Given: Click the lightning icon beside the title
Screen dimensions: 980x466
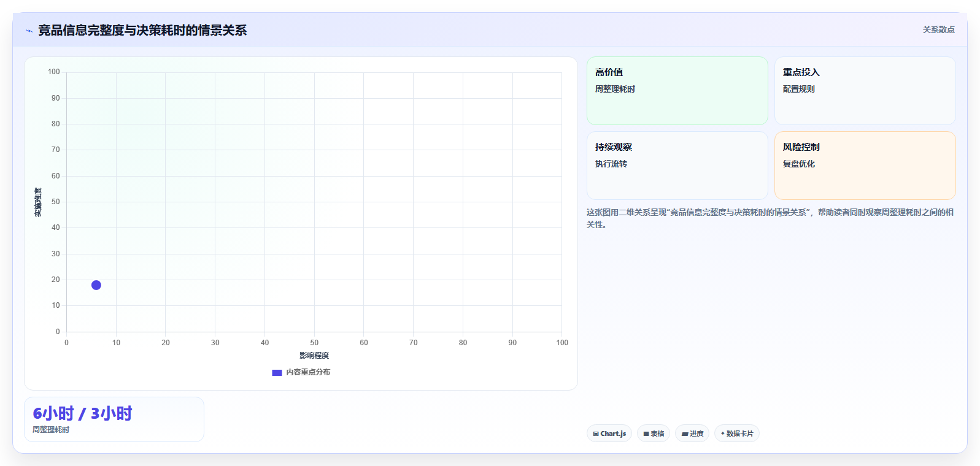Looking at the screenshot, I should [x=29, y=31].
